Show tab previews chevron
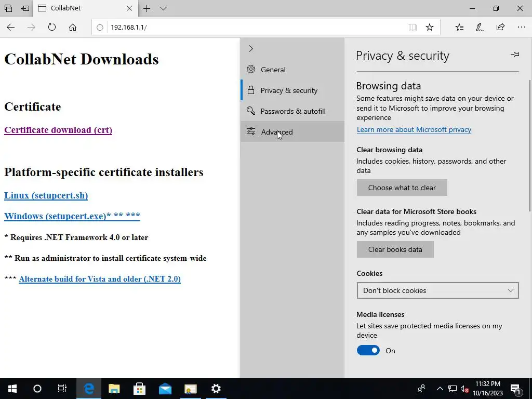Viewport: 532px width, 399px height. click(x=163, y=8)
